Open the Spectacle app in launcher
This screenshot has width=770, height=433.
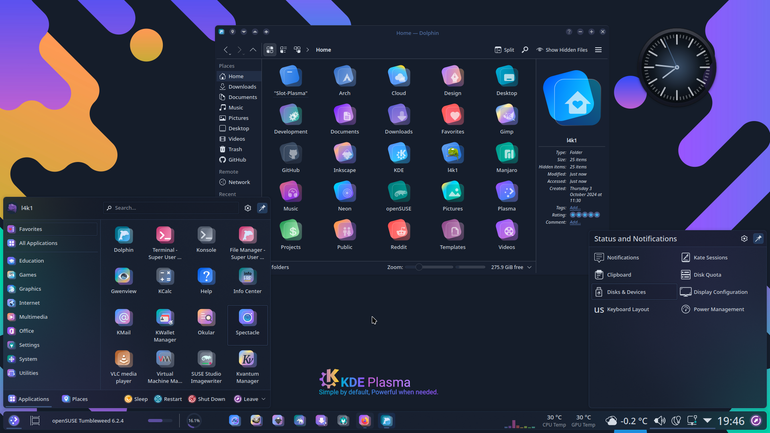[247, 322]
